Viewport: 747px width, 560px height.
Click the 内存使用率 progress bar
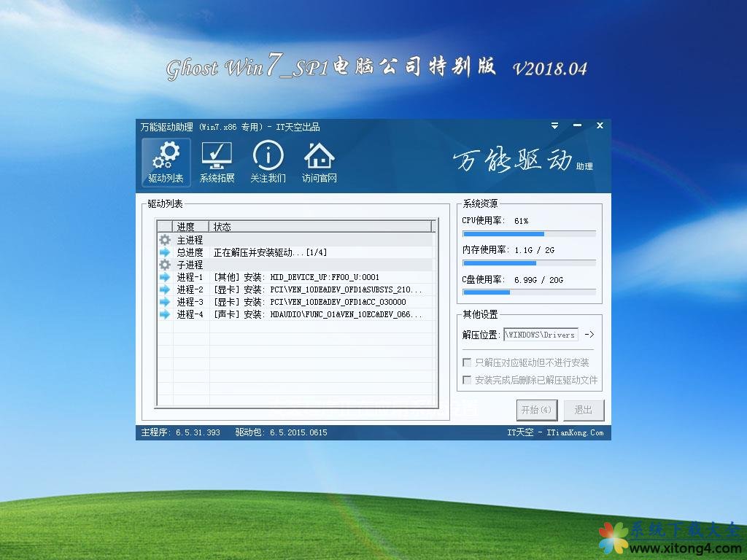click(529, 262)
